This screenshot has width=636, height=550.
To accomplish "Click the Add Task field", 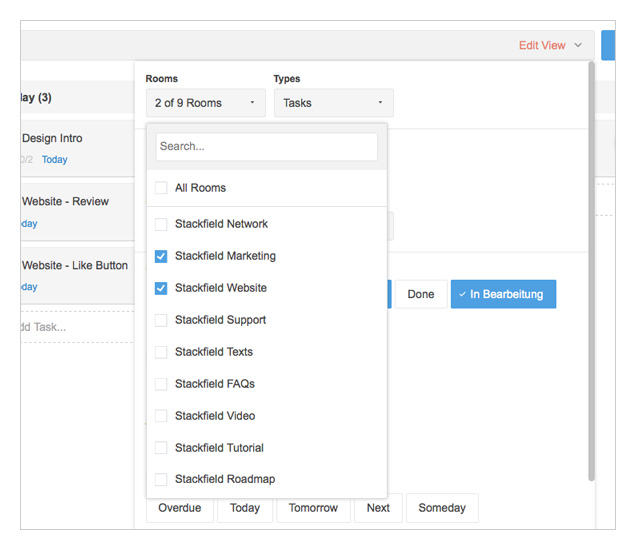I will click(x=77, y=327).
